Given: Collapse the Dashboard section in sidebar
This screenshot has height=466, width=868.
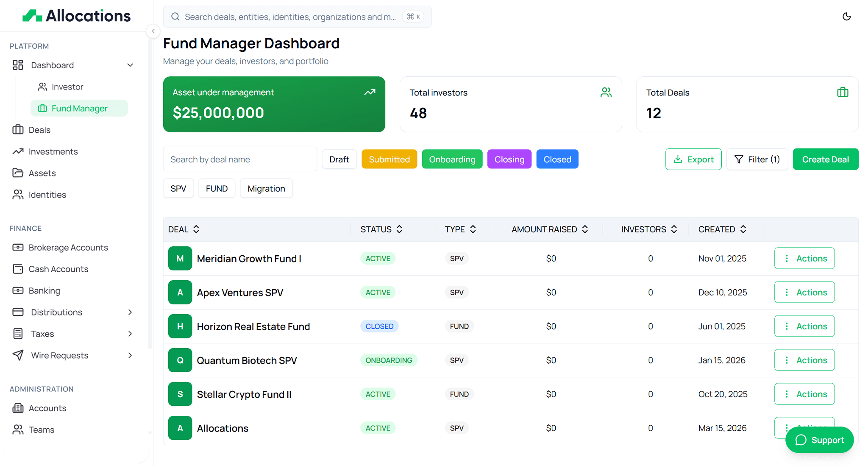Looking at the screenshot, I should click(130, 65).
